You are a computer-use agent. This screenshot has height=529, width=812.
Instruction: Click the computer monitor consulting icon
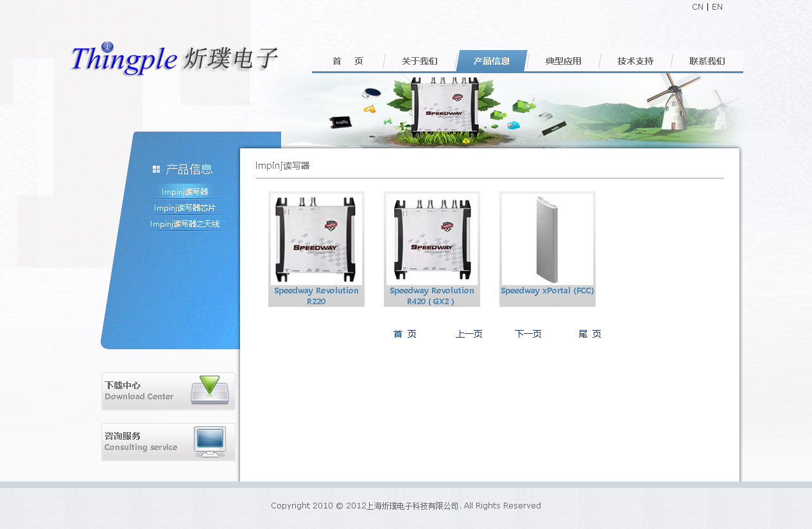point(210,442)
